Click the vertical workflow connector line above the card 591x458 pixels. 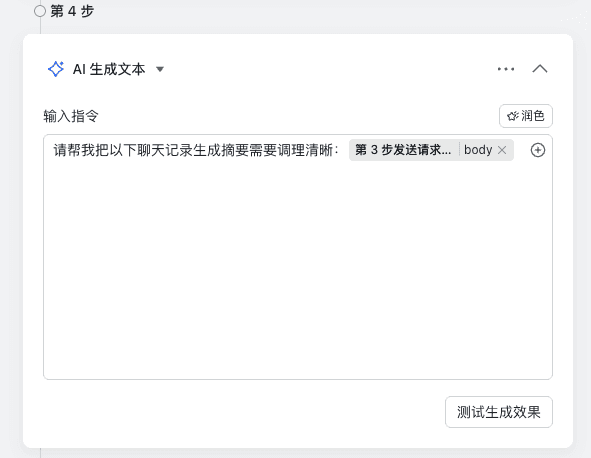[x=40, y=26]
